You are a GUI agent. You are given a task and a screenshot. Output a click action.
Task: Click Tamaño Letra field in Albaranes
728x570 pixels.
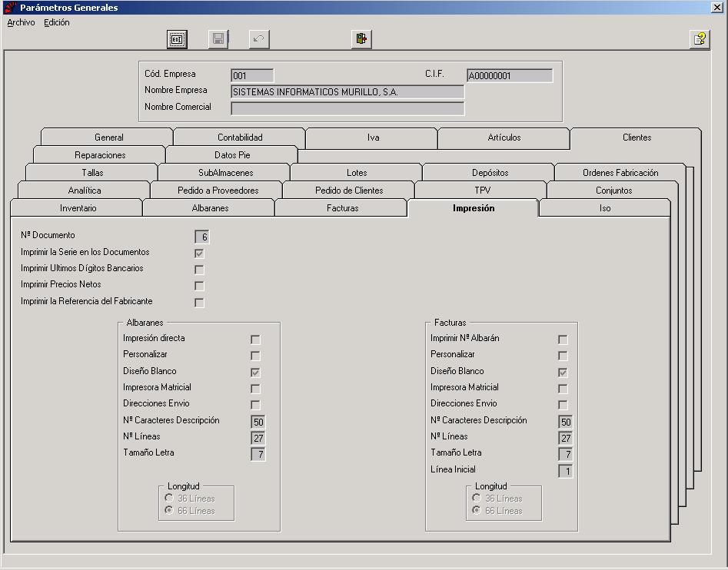(258, 454)
